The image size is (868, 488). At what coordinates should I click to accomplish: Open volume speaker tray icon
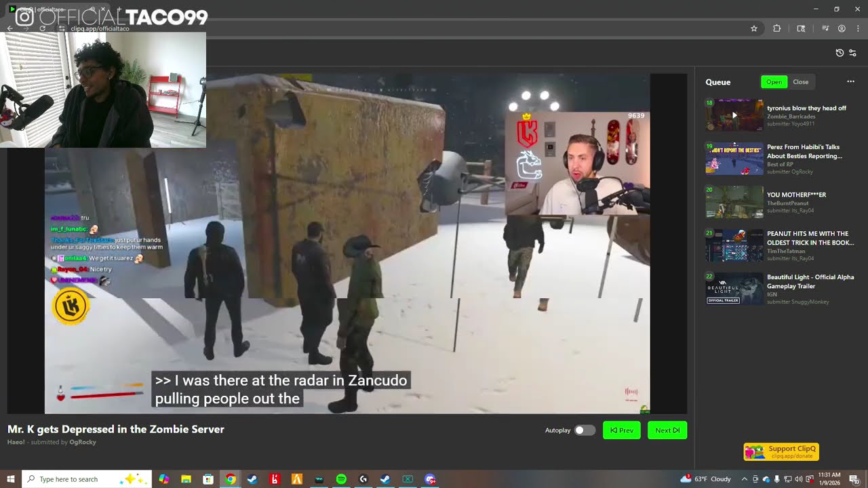pyautogui.click(x=799, y=479)
